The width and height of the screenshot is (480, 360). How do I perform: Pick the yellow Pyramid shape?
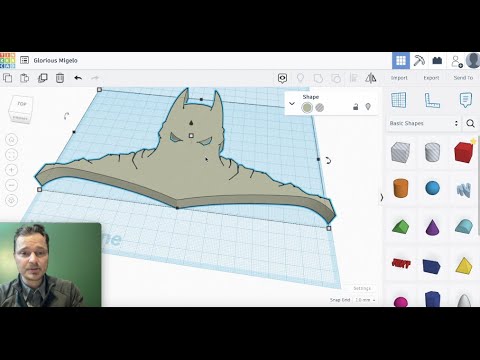click(x=464, y=265)
